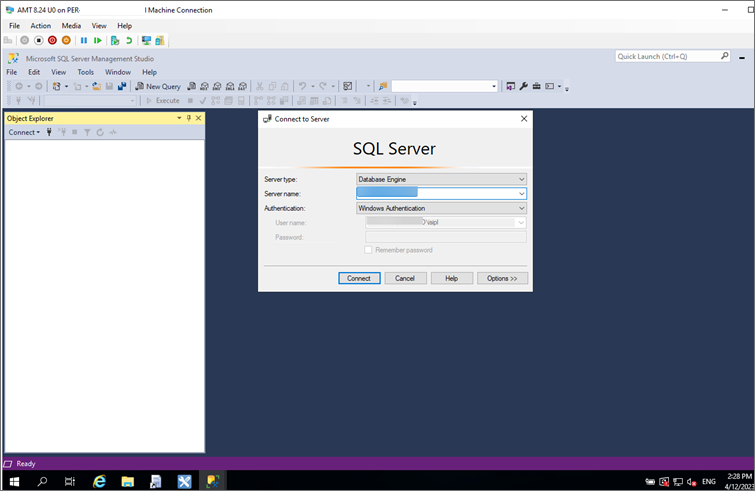Click the Database Engine Query icon

tap(191, 86)
